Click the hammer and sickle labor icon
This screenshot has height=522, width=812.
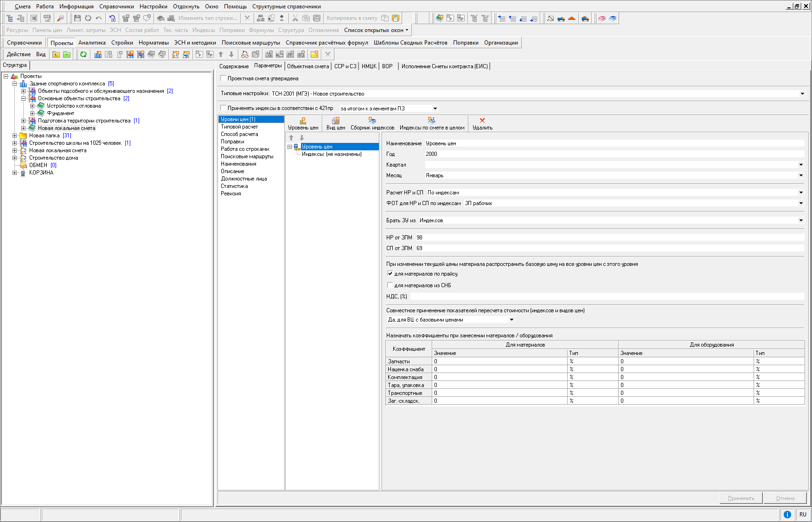550,18
